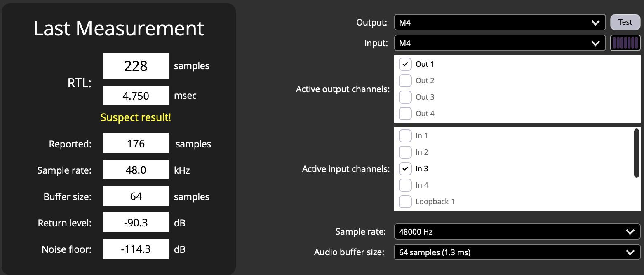Click the RTL 228 samples field
The image size is (644, 275).
point(136,66)
